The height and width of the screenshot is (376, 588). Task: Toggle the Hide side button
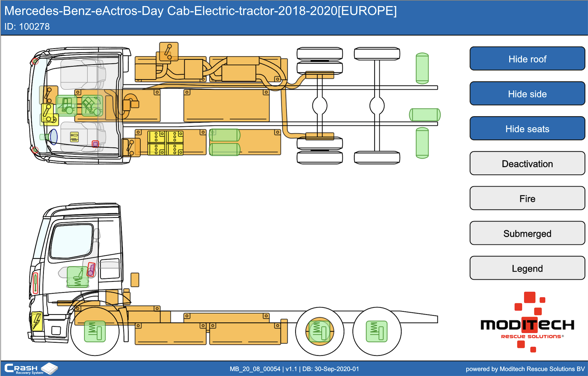pyautogui.click(x=527, y=94)
